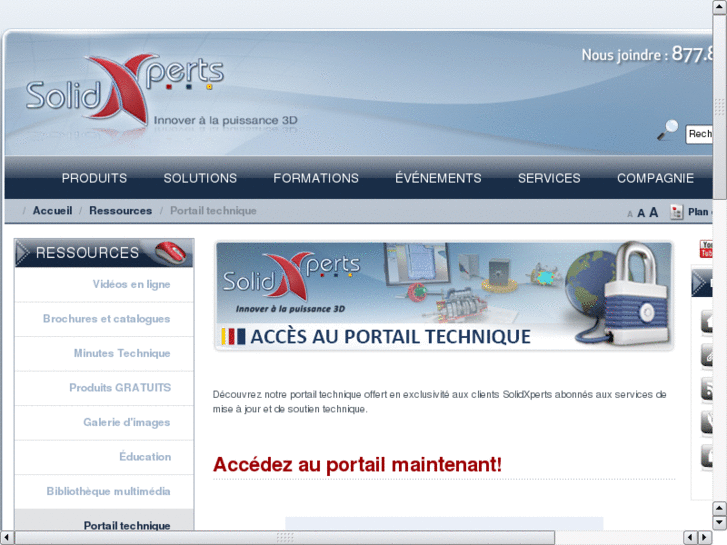Click horizontal scrollbar far-left arrow
Image resolution: width=727 pixels, height=545 pixels.
[x=7, y=537]
